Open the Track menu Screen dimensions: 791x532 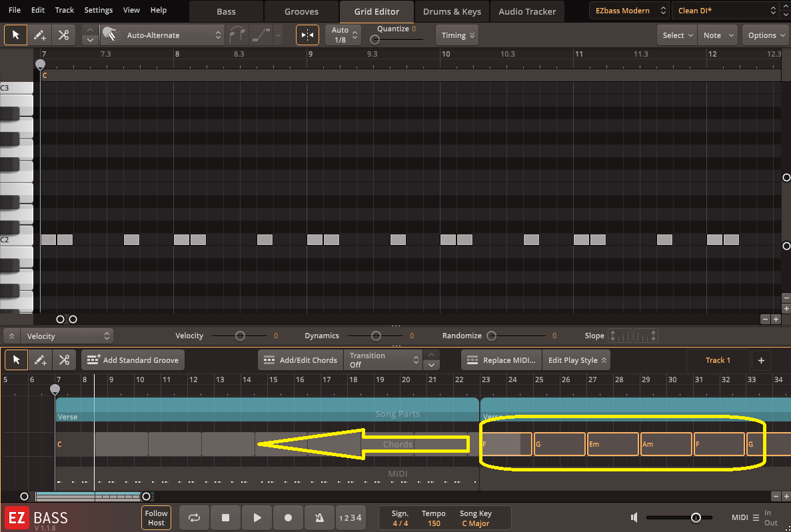click(x=64, y=10)
